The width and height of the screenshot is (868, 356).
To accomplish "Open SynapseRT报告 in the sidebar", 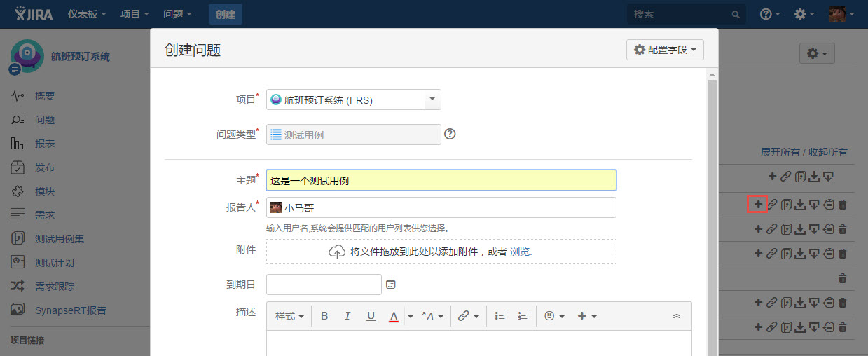I will [x=71, y=310].
